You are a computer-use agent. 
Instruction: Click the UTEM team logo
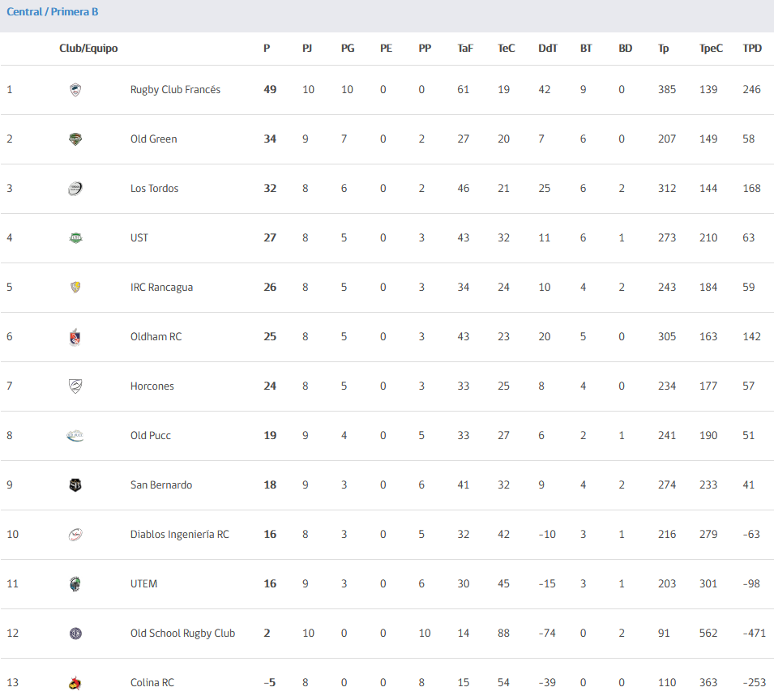(75, 584)
